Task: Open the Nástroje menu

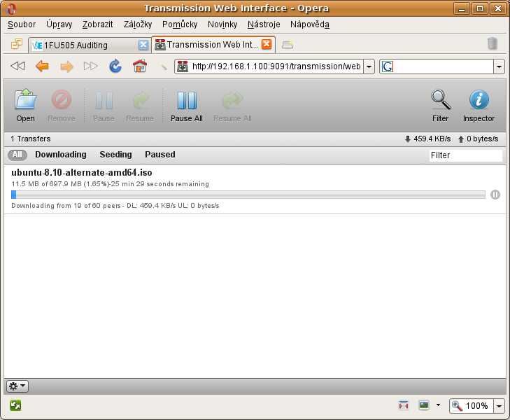Action: click(264, 24)
